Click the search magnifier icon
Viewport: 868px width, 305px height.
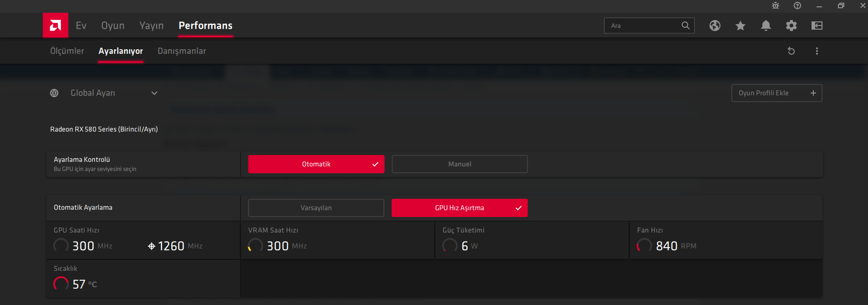point(685,26)
